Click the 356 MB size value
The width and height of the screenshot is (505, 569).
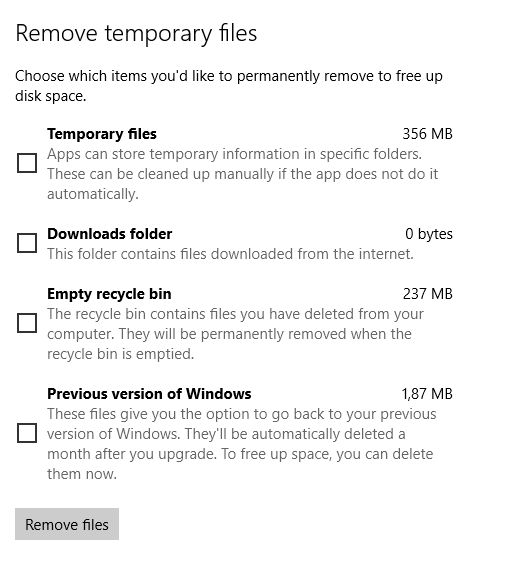click(427, 134)
